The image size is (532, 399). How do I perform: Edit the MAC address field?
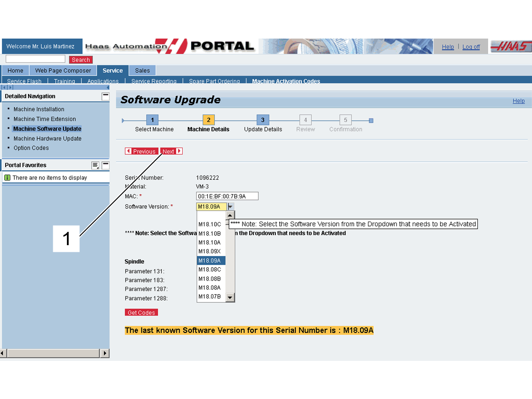click(x=227, y=196)
